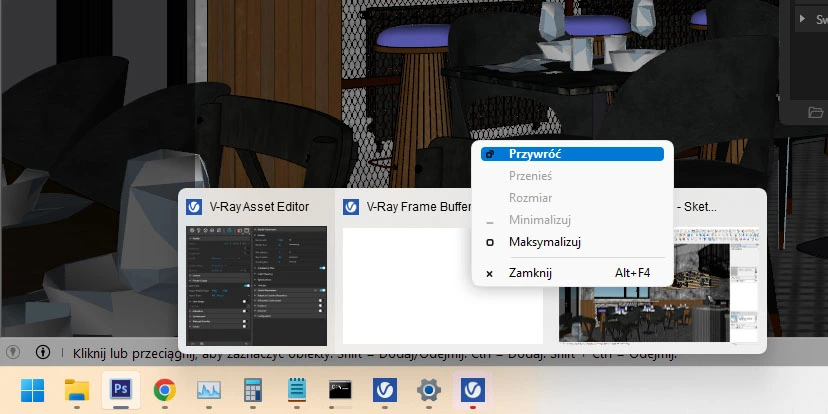The image size is (828, 414).
Task: Expand the collapsed panel arrow at top right
Action: [x=803, y=19]
